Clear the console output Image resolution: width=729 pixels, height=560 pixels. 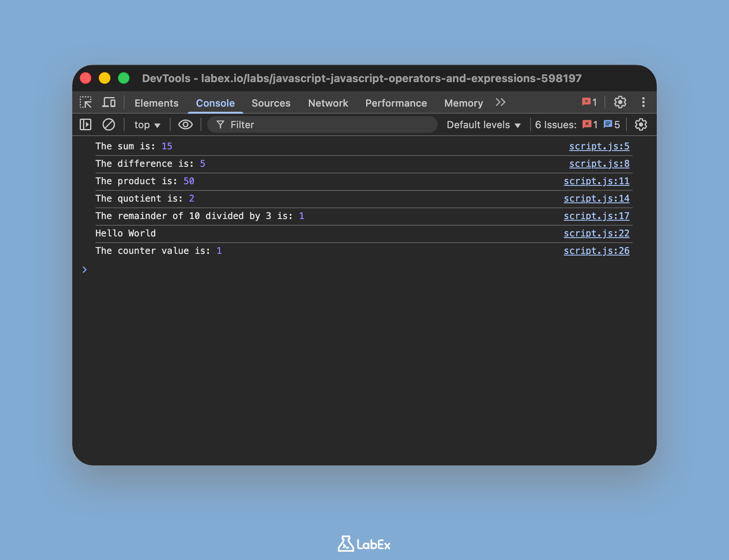pos(109,124)
